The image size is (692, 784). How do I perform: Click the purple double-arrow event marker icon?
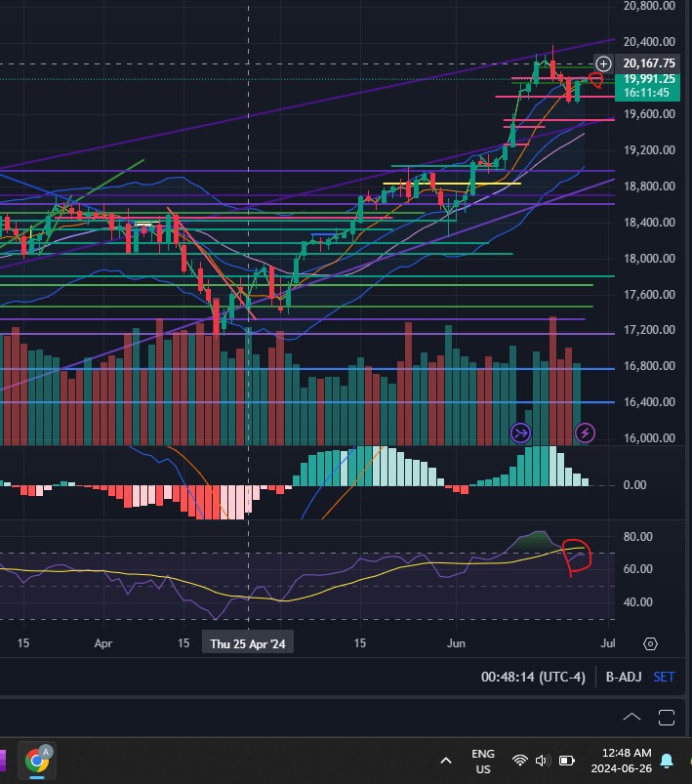coord(520,432)
